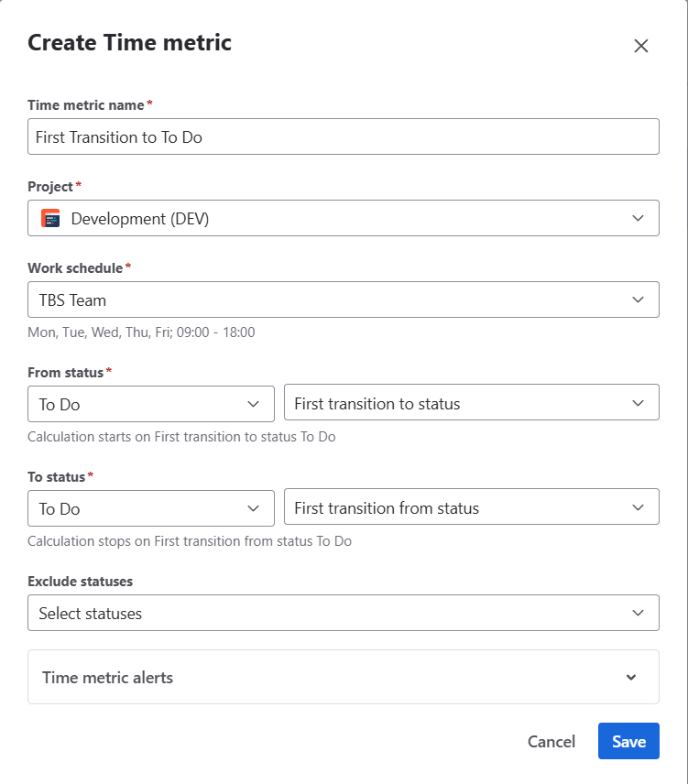Viewport: 688px width, 784px height.
Task: Click the Exclude statuses label
Action: point(81,582)
